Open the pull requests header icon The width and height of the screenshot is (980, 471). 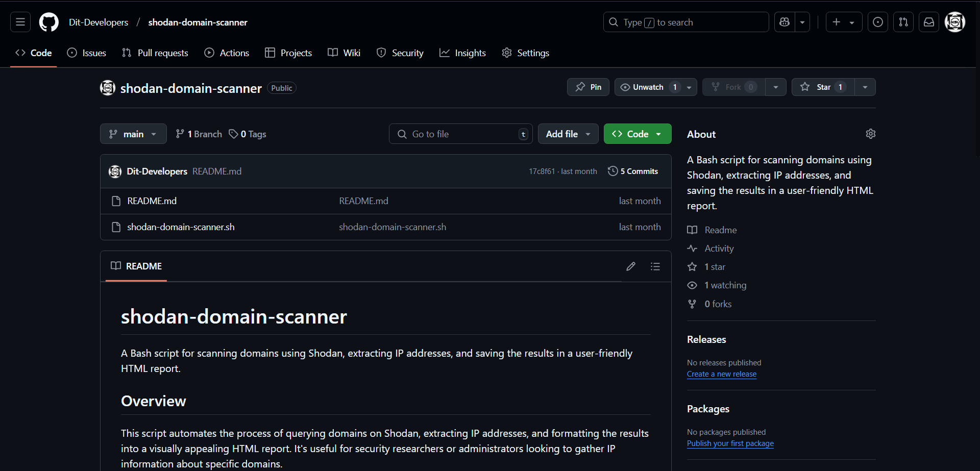point(903,22)
